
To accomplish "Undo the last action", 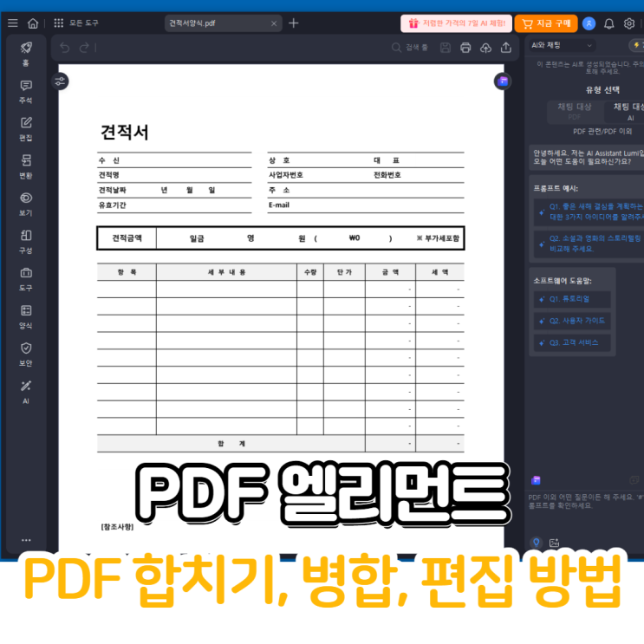I will point(64,48).
